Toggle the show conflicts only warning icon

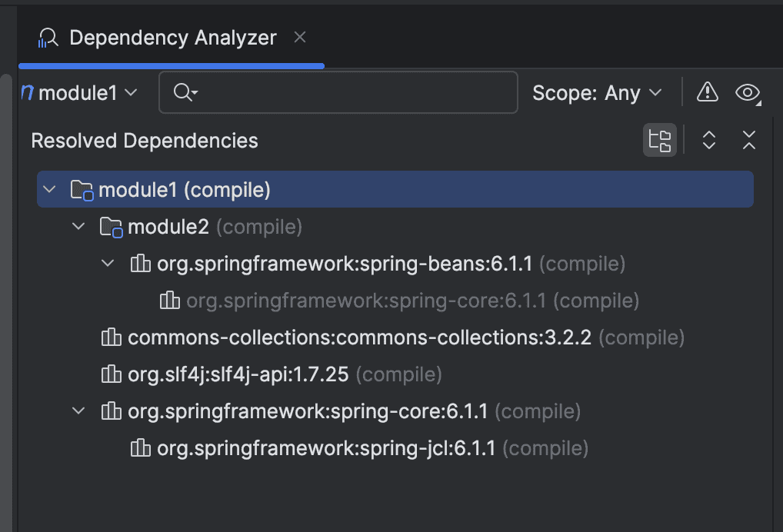point(707,93)
